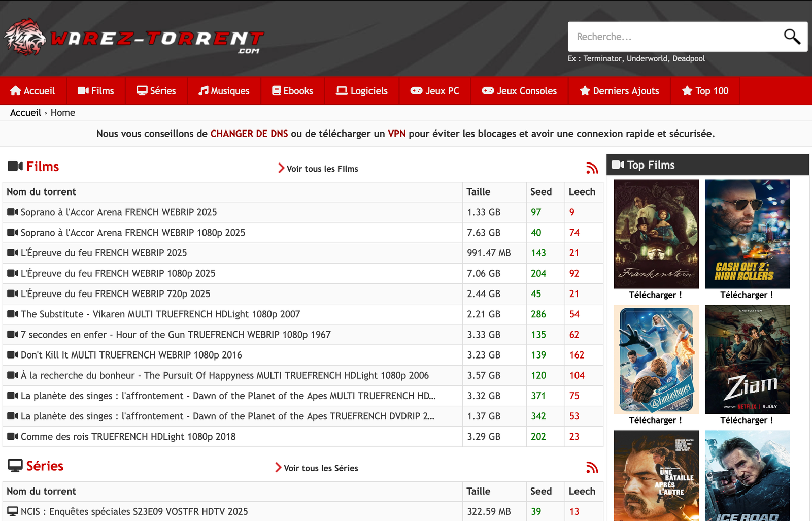
Task: Click the magnifying glass search icon
Action: point(792,37)
